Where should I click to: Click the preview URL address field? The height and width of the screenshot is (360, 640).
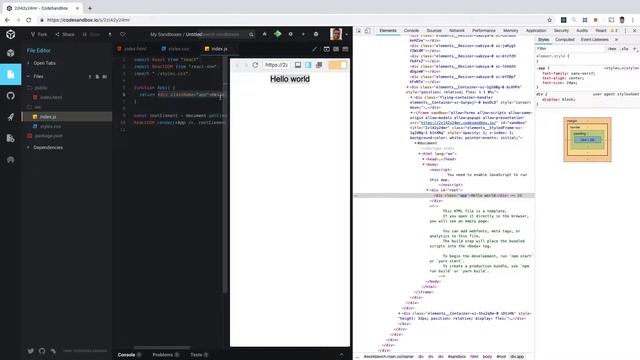276,65
